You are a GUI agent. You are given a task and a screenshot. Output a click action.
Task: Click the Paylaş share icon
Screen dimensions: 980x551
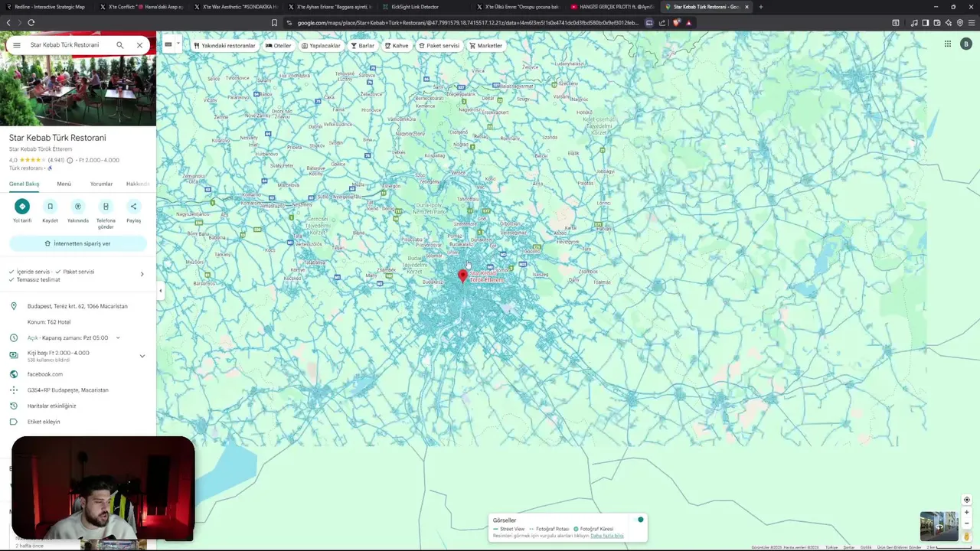pyautogui.click(x=133, y=206)
